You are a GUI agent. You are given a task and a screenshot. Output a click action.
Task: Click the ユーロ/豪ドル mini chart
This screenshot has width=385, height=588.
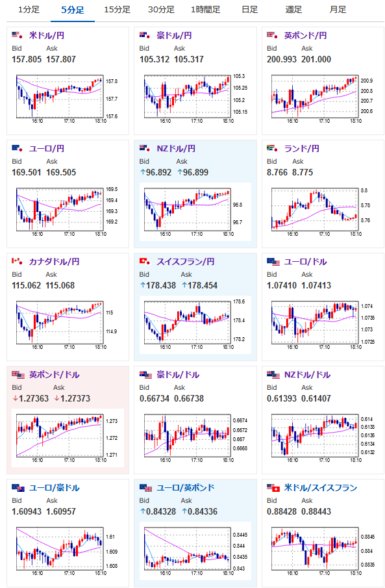click(x=62, y=551)
